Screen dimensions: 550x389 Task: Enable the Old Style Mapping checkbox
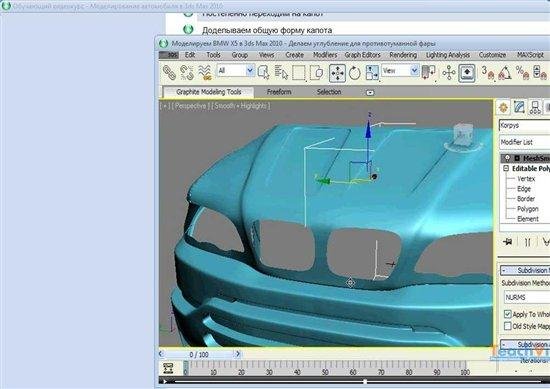(x=507, y=326)
